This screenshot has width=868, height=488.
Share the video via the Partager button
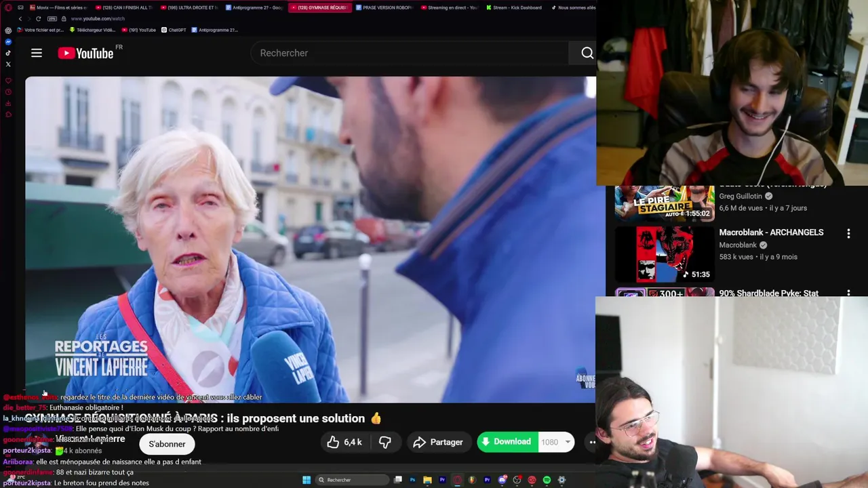438,442
